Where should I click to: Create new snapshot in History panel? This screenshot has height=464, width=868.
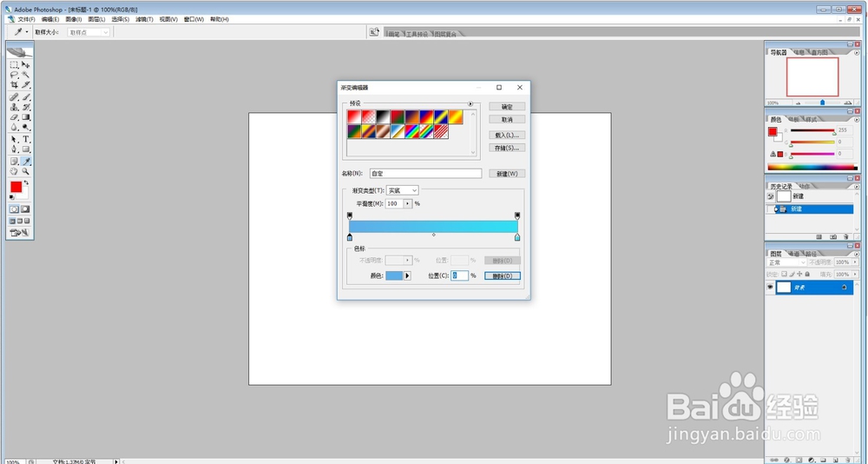pos(833,236)
